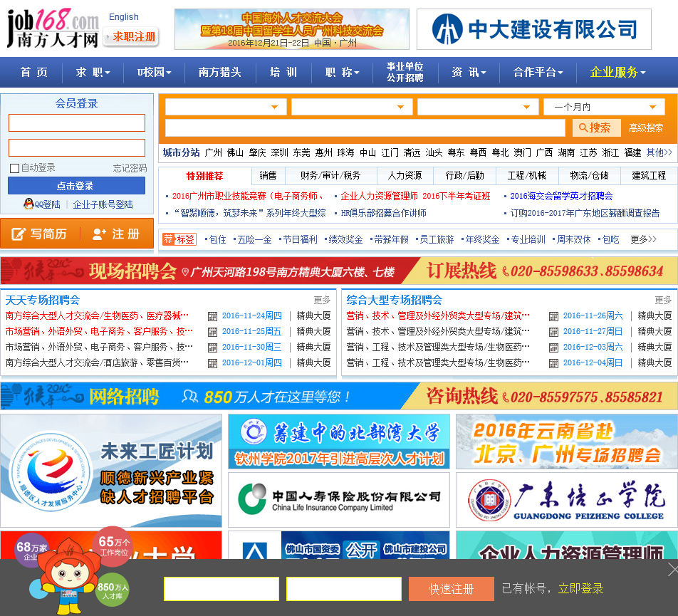Select the 建筑工程 tab
This screenshot has width=678, height=616.
pyautogui.click(x=649, y=175)
